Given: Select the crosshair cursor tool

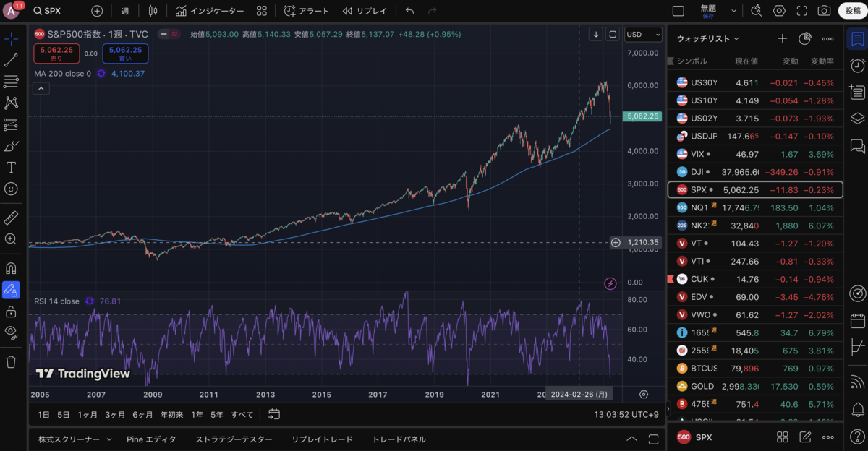Looking at the screenshot, I should (x=11, y=38).
